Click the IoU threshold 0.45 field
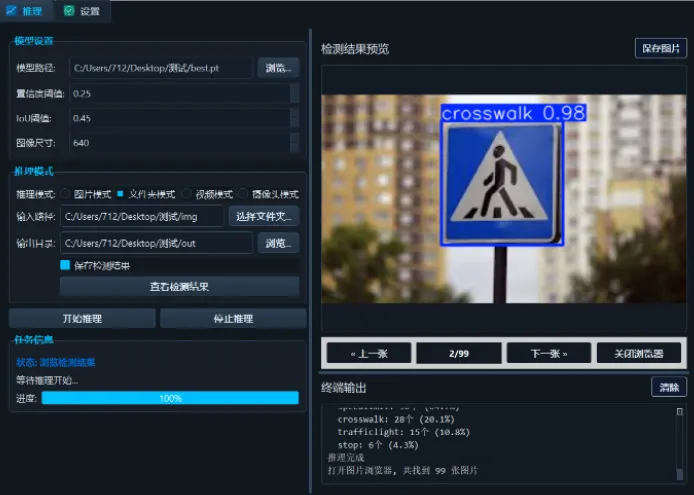This screenshot has width=694, height=495. click(x=179, y=118)
